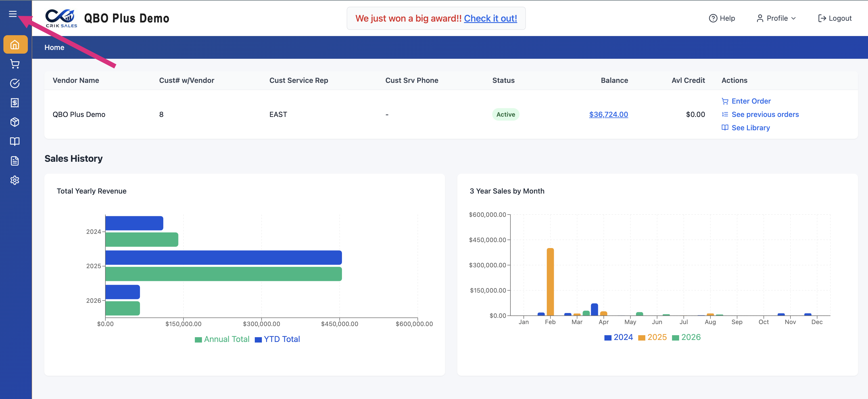868x399 pixels.
Task: Click the Crik Sales logo
Action: click(61, 18)
